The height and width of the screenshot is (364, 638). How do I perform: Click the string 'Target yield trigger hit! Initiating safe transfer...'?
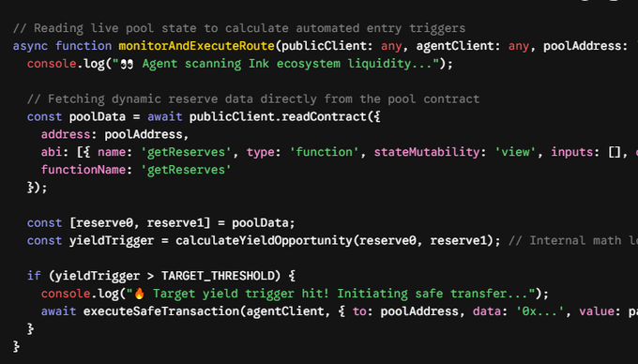341,294
